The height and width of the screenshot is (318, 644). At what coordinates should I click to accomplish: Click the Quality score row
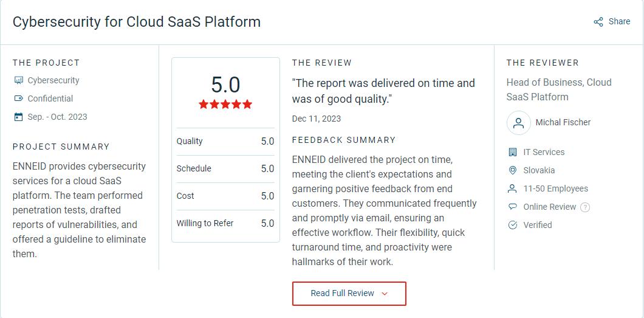tap(225, 141)
